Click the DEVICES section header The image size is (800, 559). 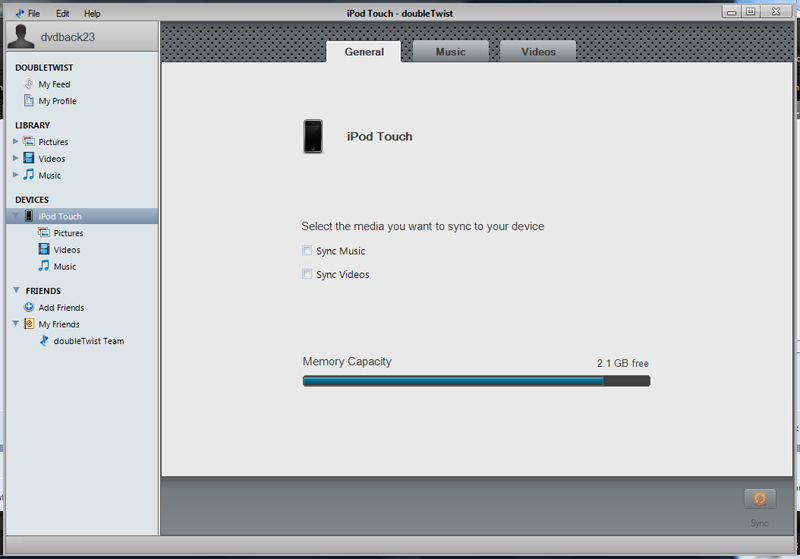(32, 199)
